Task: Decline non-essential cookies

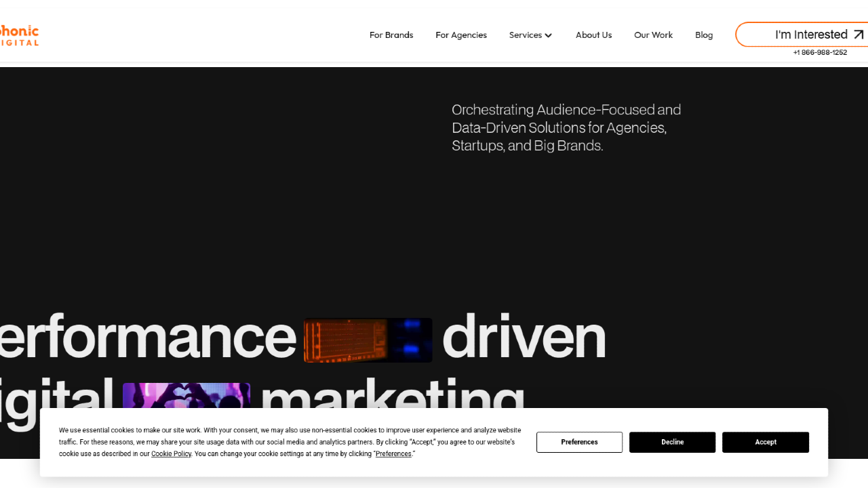Action: coord(672,442)
